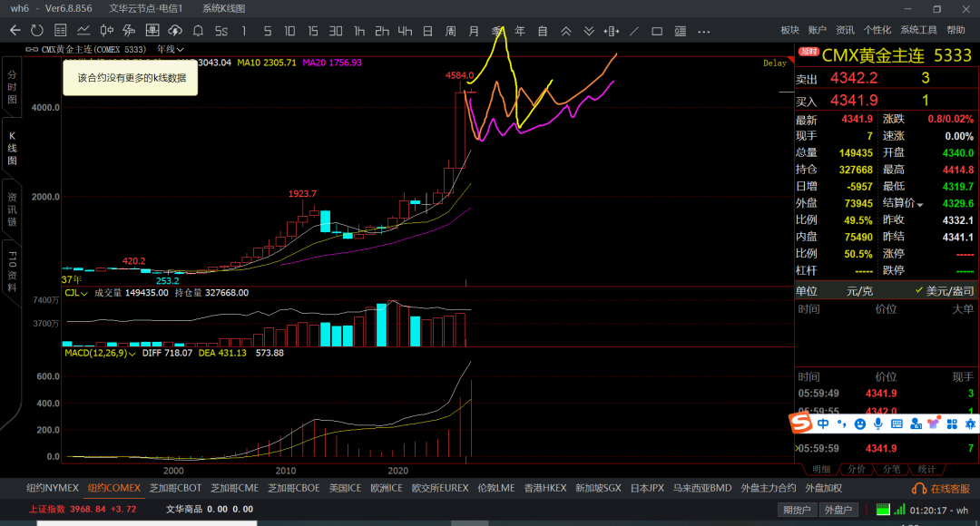The height and width of the screenshot is (526, 980).
Task: Select the 30-minute period
Action: 336,31
